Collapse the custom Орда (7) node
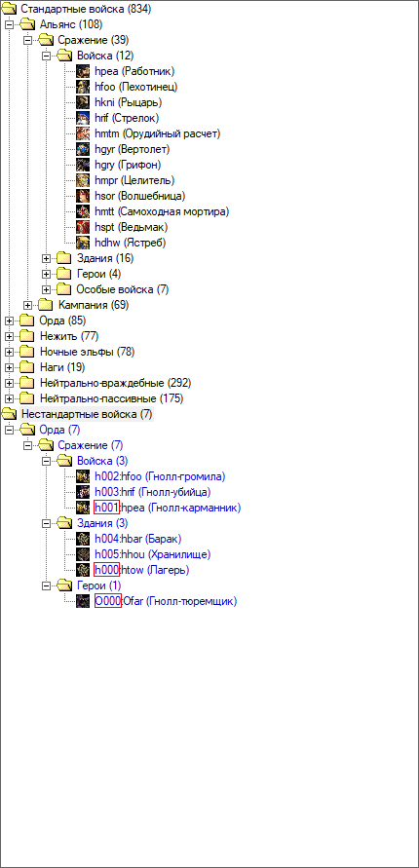Image resolution: width=419 pixels, height=868 pixels. click(9, 430)
